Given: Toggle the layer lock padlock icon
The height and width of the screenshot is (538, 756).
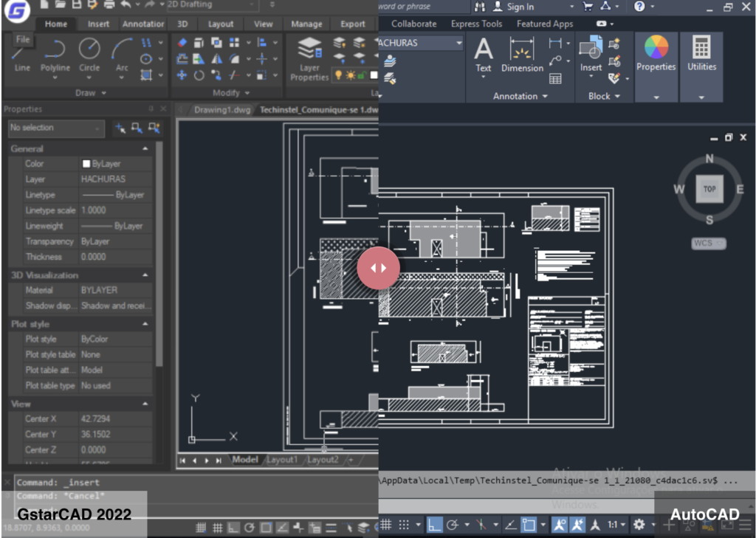Looking at the screenshot, I should click(x=362, y=75).
